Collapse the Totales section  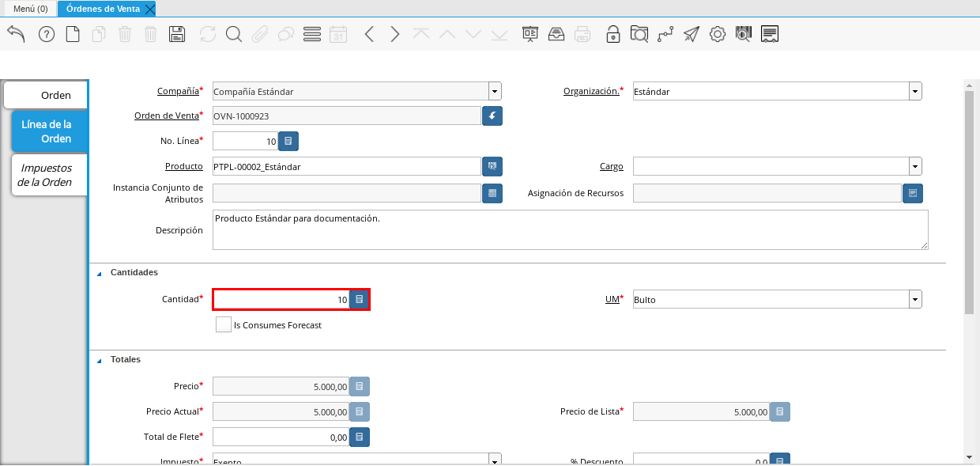[x=100, y=360]
